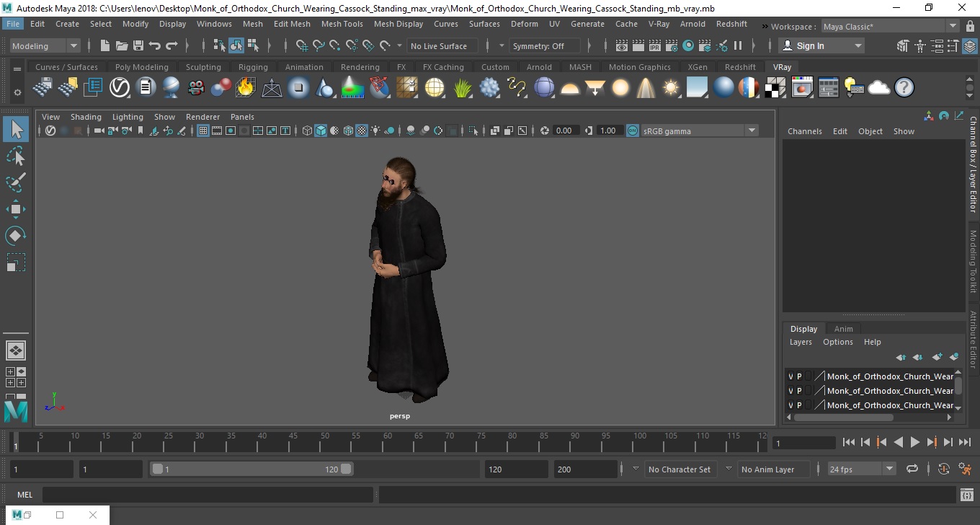Viewport: 980px width, 525px height.
Task: Click the green grass V-Ray fur shelf icon
Action: tap(463, 88)
